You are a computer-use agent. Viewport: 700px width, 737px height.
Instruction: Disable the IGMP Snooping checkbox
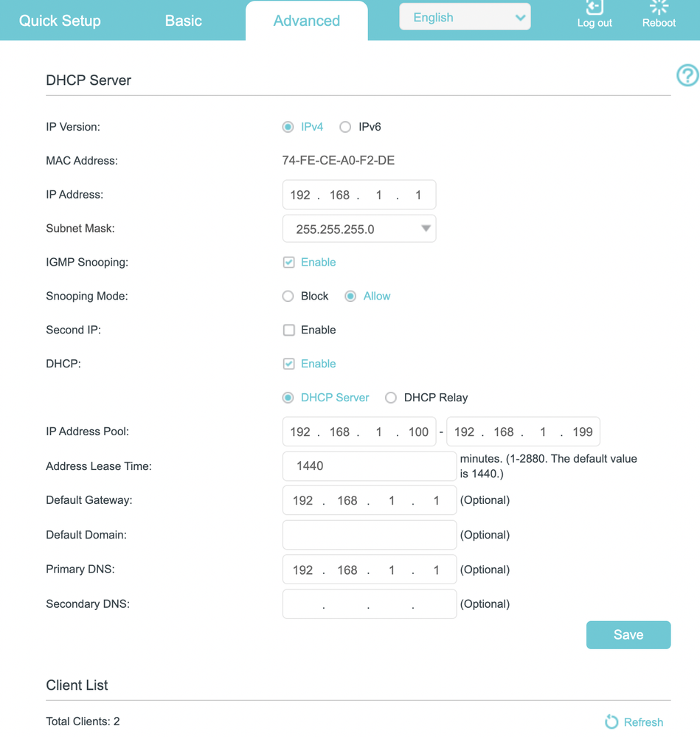289,263
